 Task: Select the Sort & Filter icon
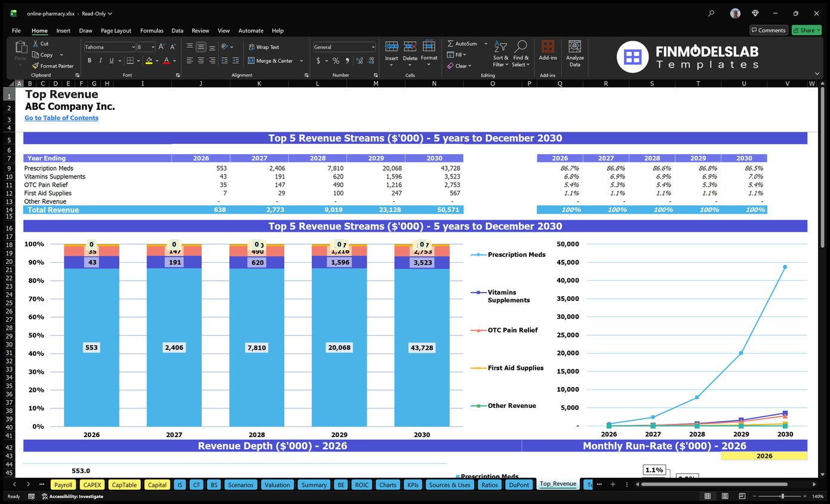point(500,54)
